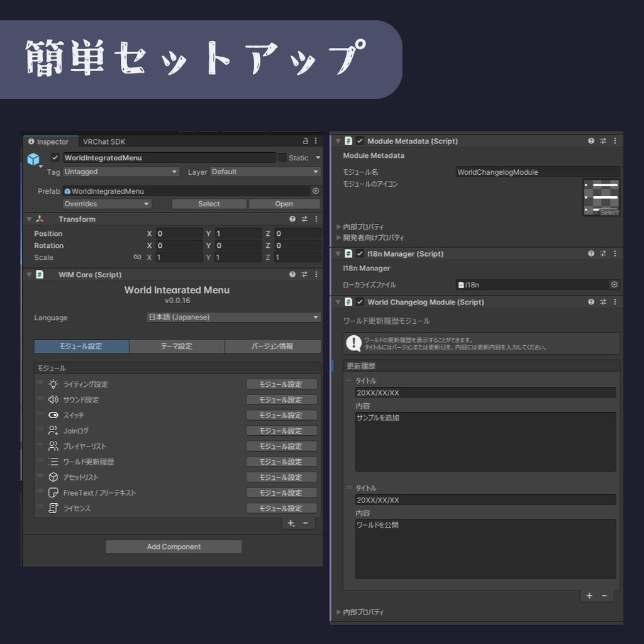Click the Add Component button
The image size is (644, 644).
(x=172, y=547)
